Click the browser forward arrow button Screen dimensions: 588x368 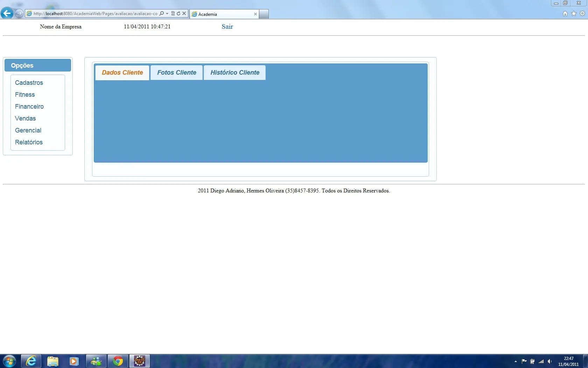coord(19,13)
